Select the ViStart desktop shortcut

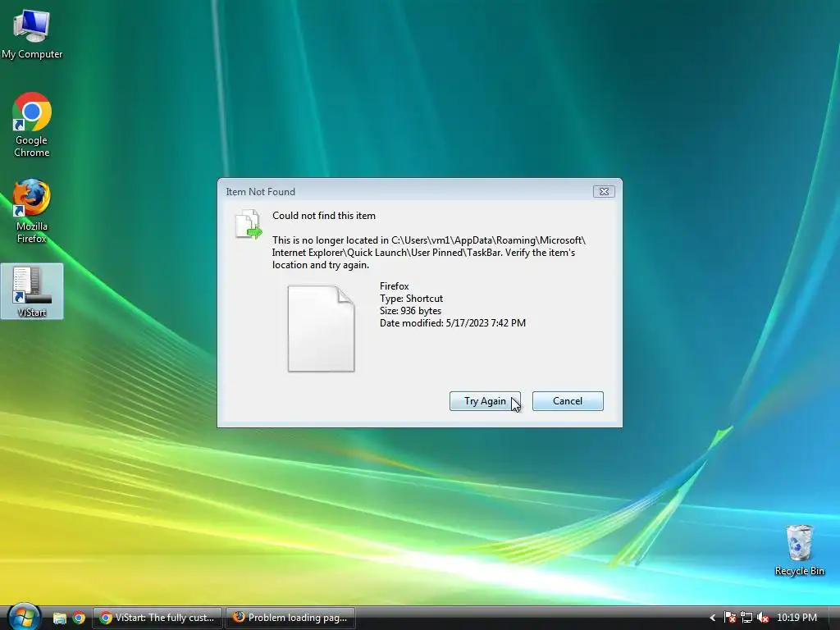32,291
